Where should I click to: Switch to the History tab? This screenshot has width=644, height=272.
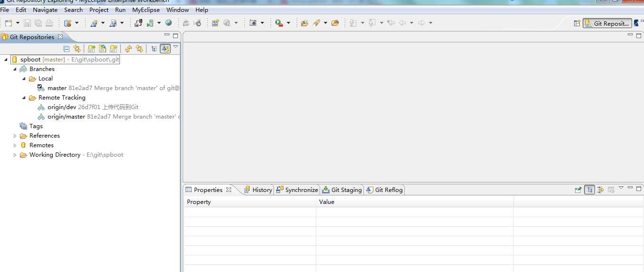coord(258,190)
